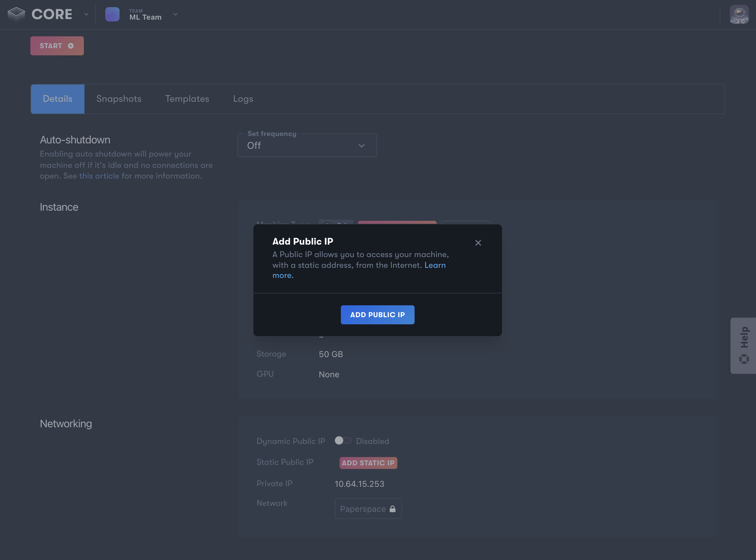The width and height of the screenshot is (756, 560).
Task: Click the settings gear icon in START button
Action: pyautogui.click(x=71, y=45)
